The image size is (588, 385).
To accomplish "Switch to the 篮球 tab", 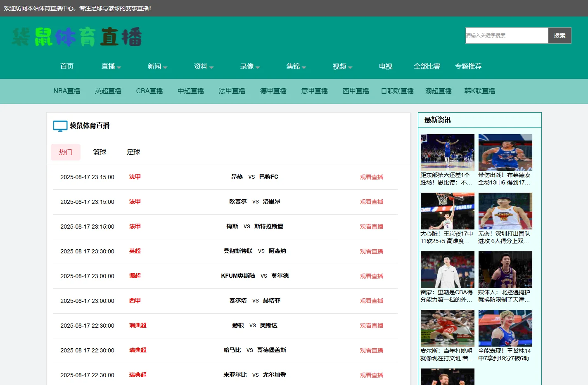I will coord(100,152).
